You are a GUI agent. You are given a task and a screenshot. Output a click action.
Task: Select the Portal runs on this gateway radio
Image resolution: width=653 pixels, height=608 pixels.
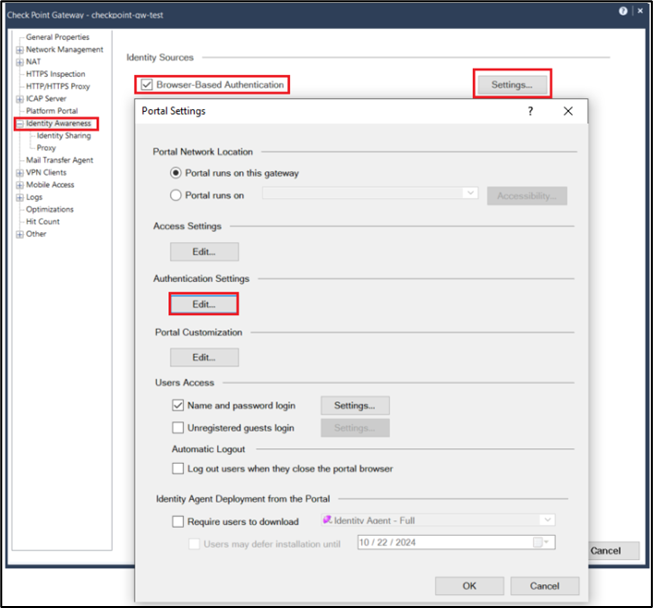click(176, 173)
